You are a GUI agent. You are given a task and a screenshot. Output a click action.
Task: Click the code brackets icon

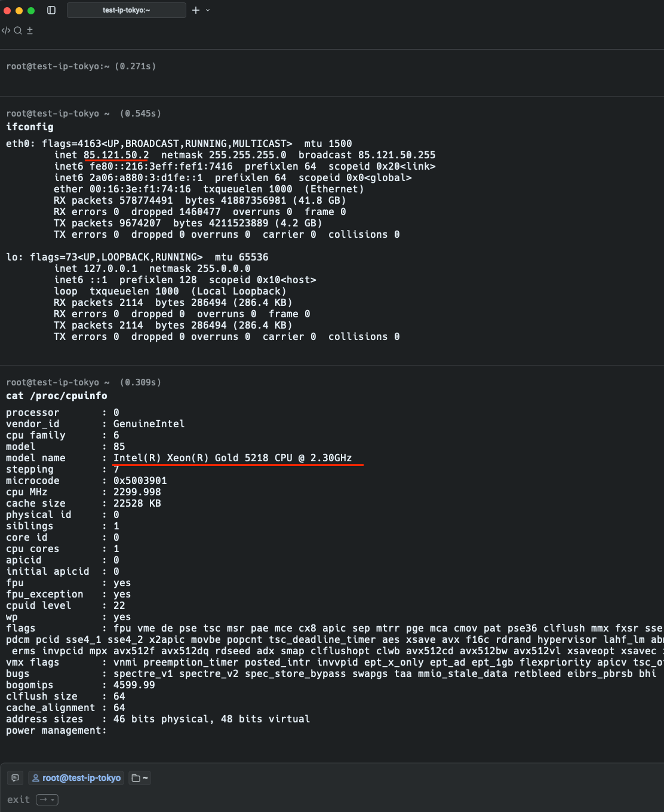pyautogui.click(x=6, y=30)
